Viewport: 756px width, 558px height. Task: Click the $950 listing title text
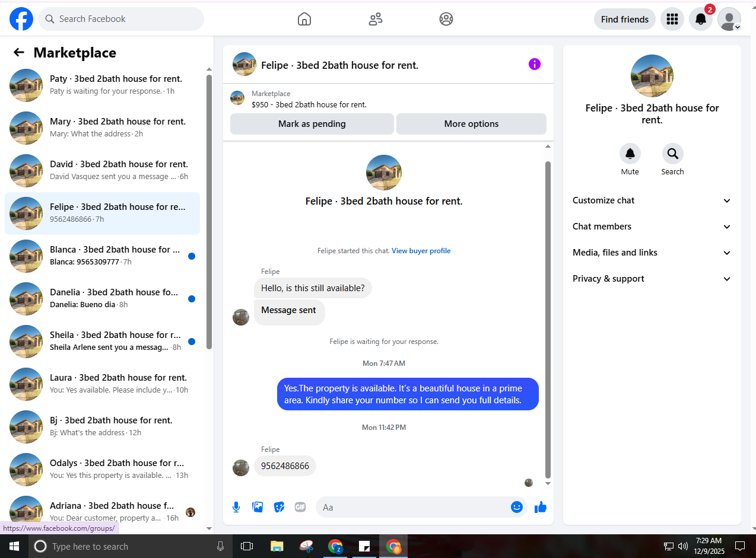tap(309, 104)
